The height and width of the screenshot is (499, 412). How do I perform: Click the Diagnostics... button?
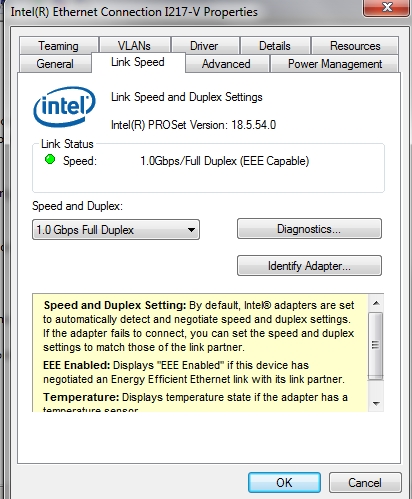click(x=309, y=229)
